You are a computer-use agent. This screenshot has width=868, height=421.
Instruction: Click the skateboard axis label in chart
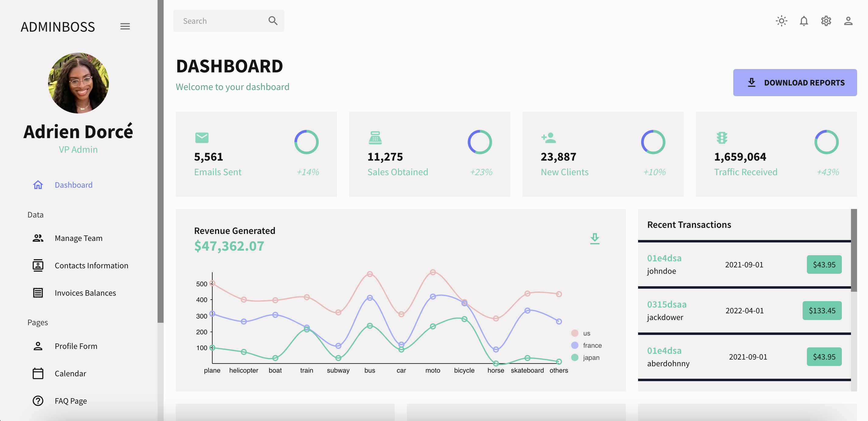pos(527,370)
